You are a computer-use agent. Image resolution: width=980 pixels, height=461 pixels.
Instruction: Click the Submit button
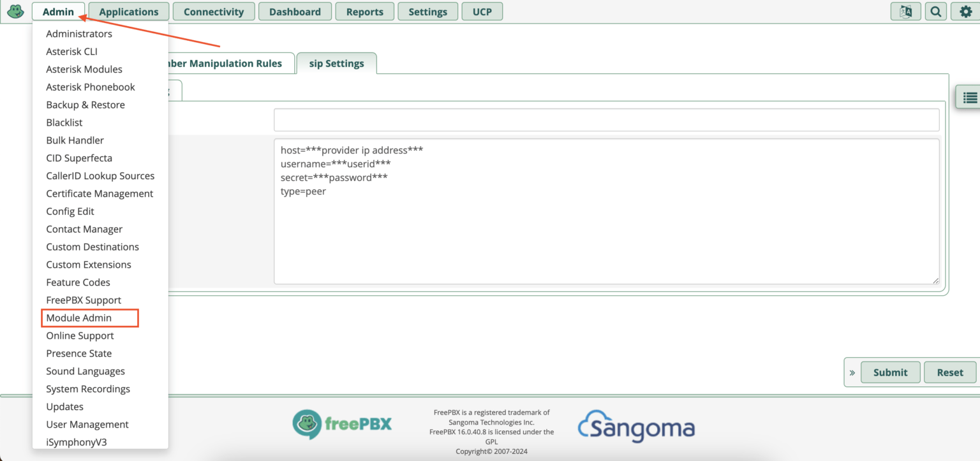point(891,372)
